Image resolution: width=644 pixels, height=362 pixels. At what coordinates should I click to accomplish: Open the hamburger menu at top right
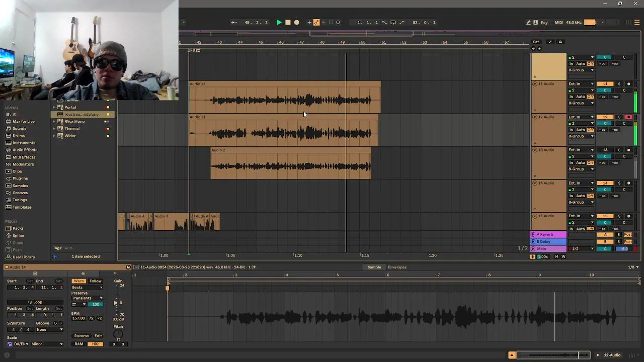tap(637, 22)
